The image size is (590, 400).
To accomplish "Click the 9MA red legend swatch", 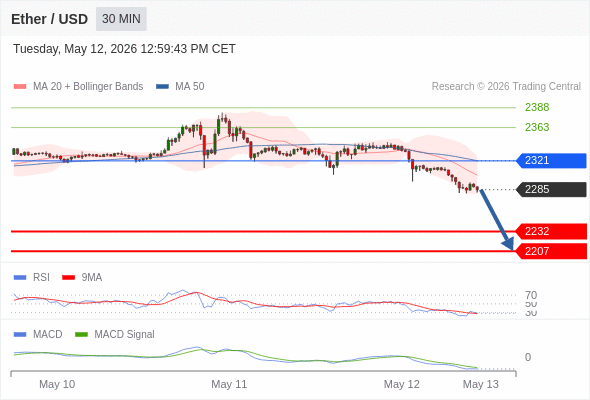I will click(x=68, y=278).
